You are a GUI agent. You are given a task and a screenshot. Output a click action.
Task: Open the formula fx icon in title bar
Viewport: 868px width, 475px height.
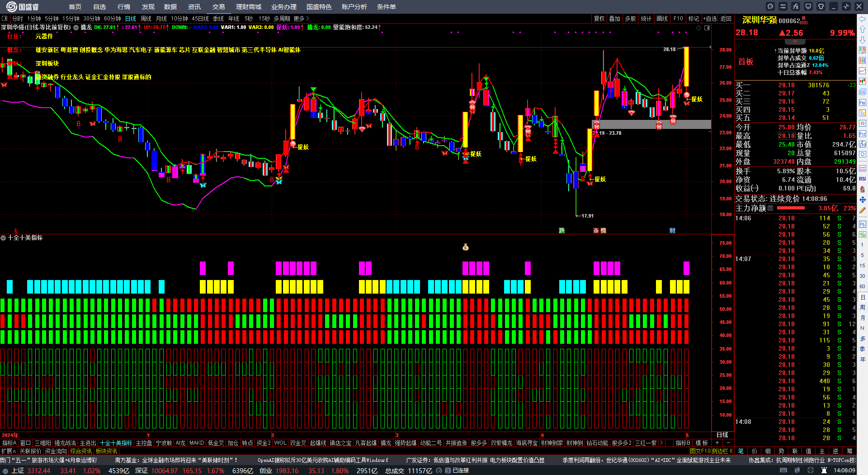[796, 6]
